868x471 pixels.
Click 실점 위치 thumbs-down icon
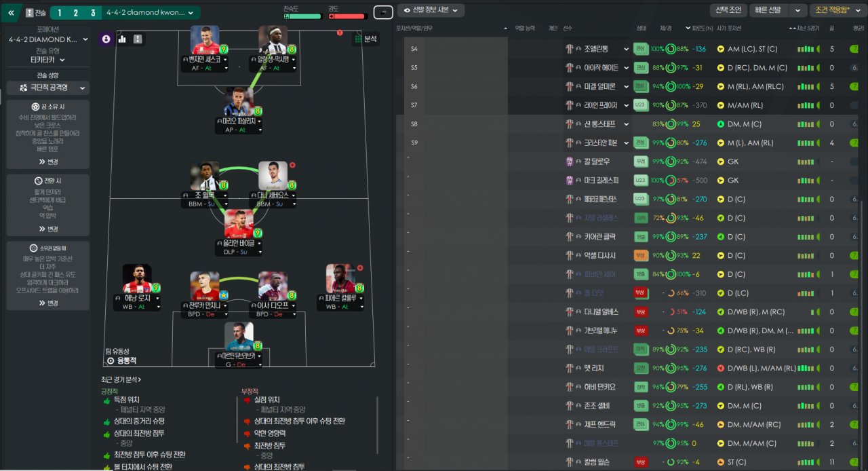pyautogui.click(x=248, y=400)
